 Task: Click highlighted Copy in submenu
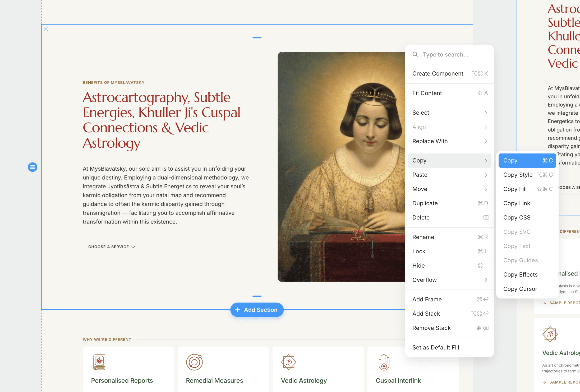pyautogui.click(x=527, y=161)
